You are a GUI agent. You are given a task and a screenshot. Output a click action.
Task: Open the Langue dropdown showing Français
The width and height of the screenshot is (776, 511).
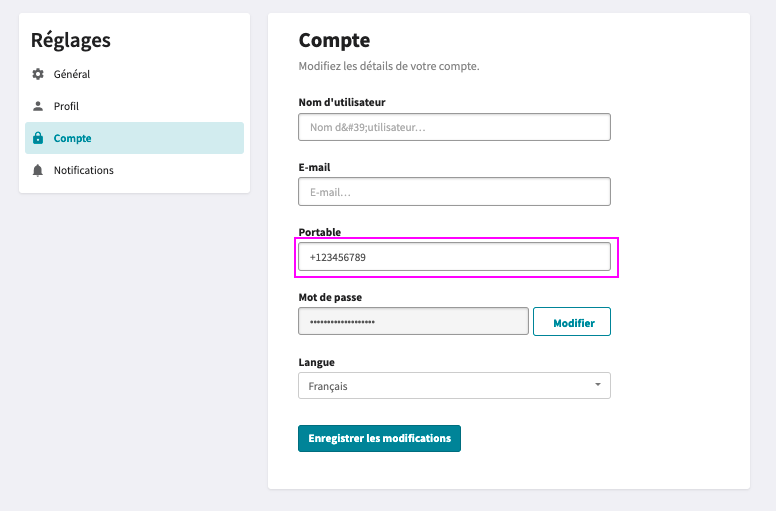pos(454,386)
